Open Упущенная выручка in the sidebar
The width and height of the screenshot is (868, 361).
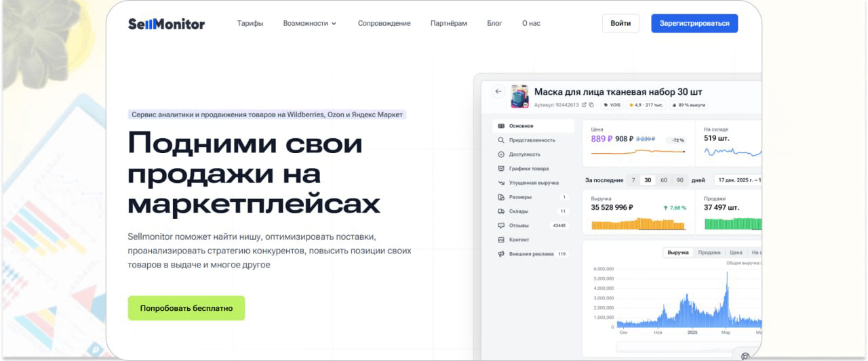(534, 183)
